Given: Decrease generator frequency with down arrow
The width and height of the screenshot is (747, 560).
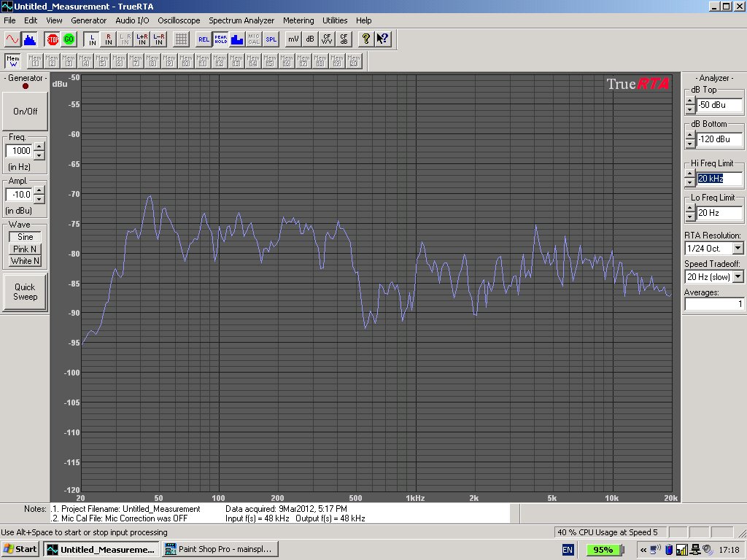Looking at the screenshot, I should [39, 155].
